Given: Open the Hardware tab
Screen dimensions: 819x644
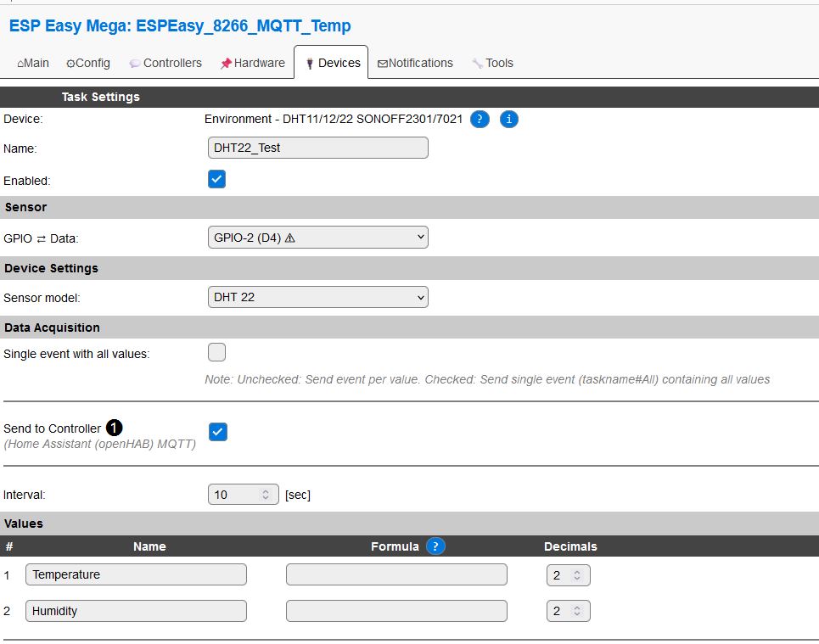Looking at the screenshot, I should click(x=252, y=63).
